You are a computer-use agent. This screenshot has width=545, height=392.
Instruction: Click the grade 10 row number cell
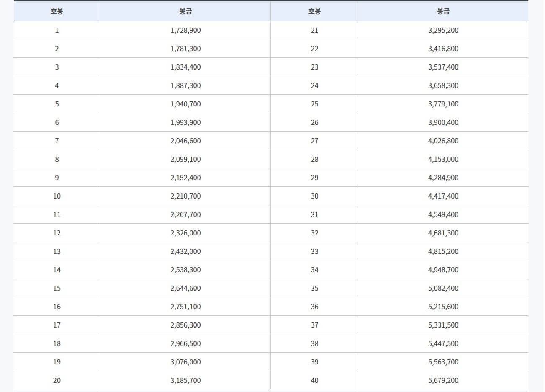coord(57,196)
